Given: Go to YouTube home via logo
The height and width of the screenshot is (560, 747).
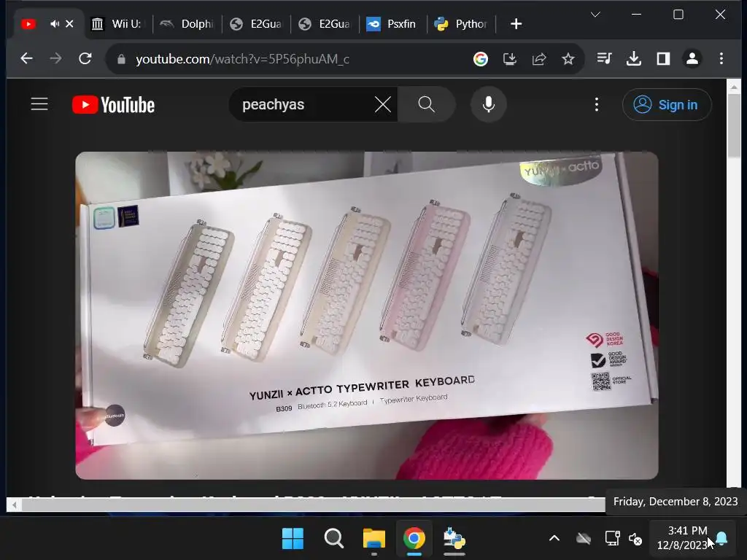Looking at the screenshot, I should 113,105.
